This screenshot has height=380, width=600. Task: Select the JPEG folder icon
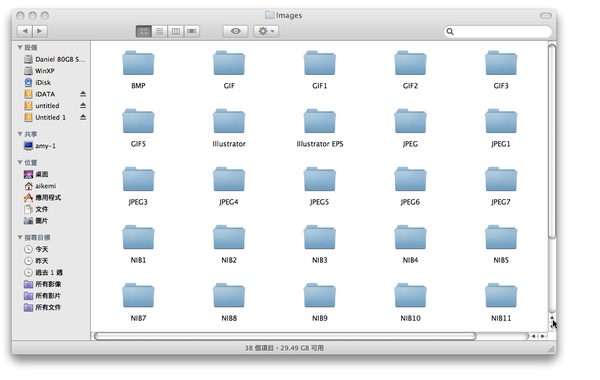[x=410, y=121]
